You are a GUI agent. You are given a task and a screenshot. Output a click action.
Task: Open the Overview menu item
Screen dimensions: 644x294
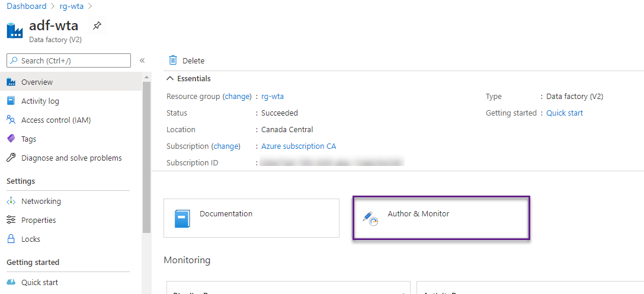click(37, 82)
